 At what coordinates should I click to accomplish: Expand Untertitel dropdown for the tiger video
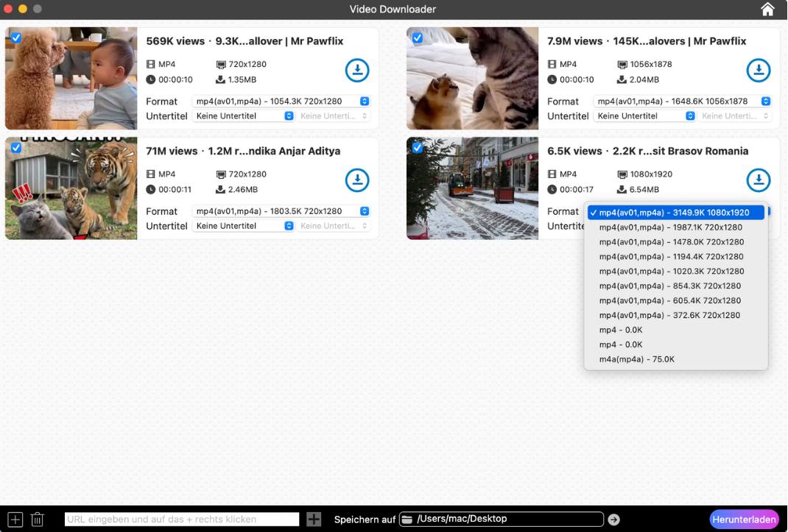tap(244, 226)
